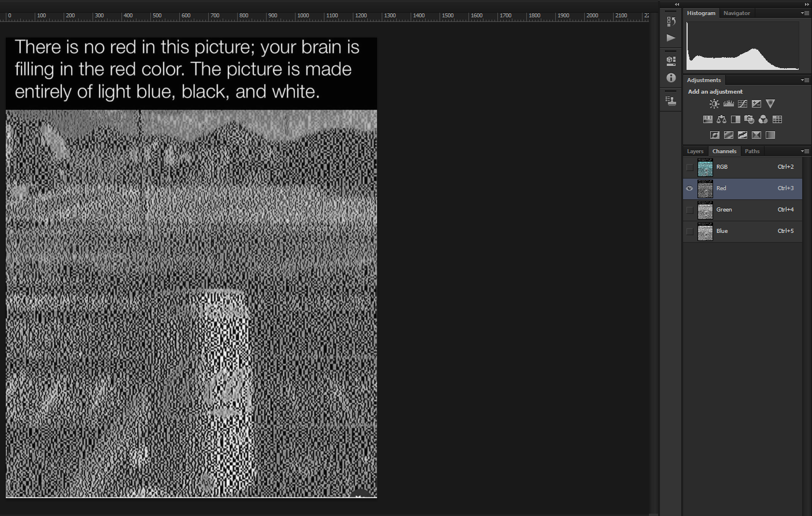Click the grayscale image on the canvas
This screenshot has height=516, width=812.
tap(191, 303)
